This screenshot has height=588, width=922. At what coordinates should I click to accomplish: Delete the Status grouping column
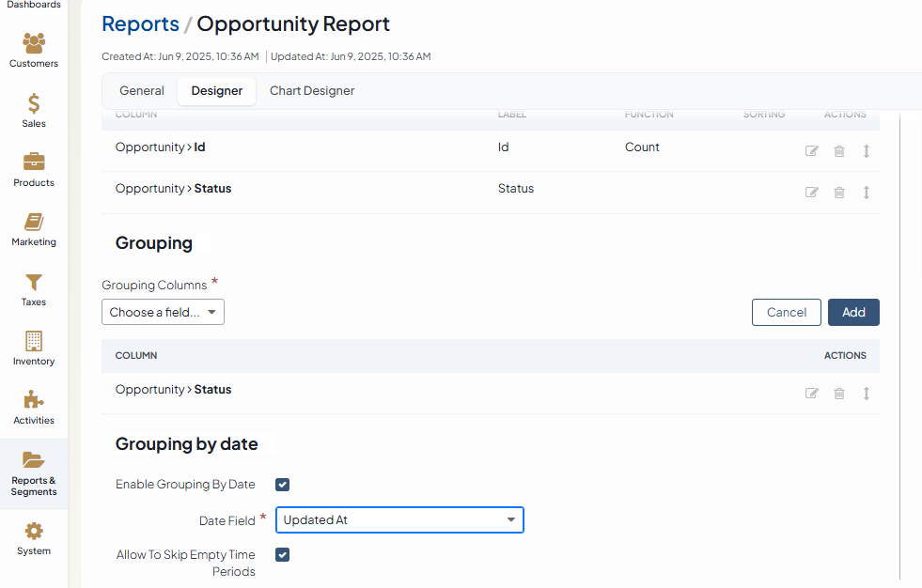pos(839,394)
